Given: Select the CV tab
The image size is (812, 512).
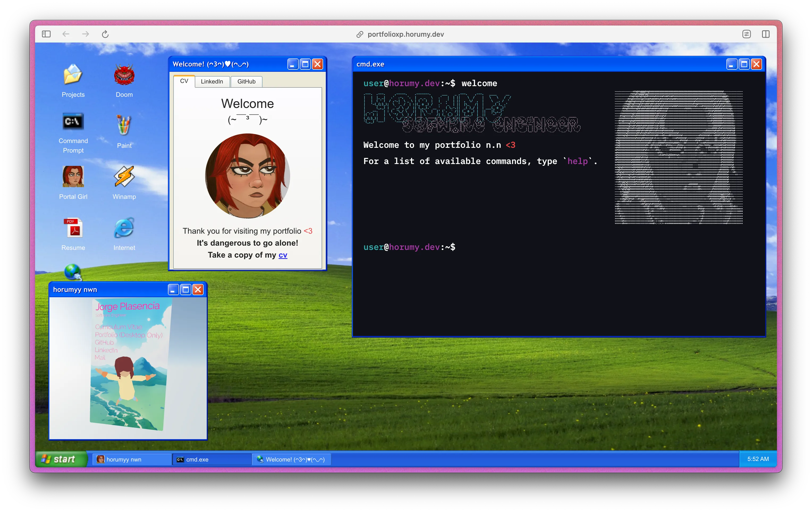Looking at the screenshot, I should coord(184,81).
